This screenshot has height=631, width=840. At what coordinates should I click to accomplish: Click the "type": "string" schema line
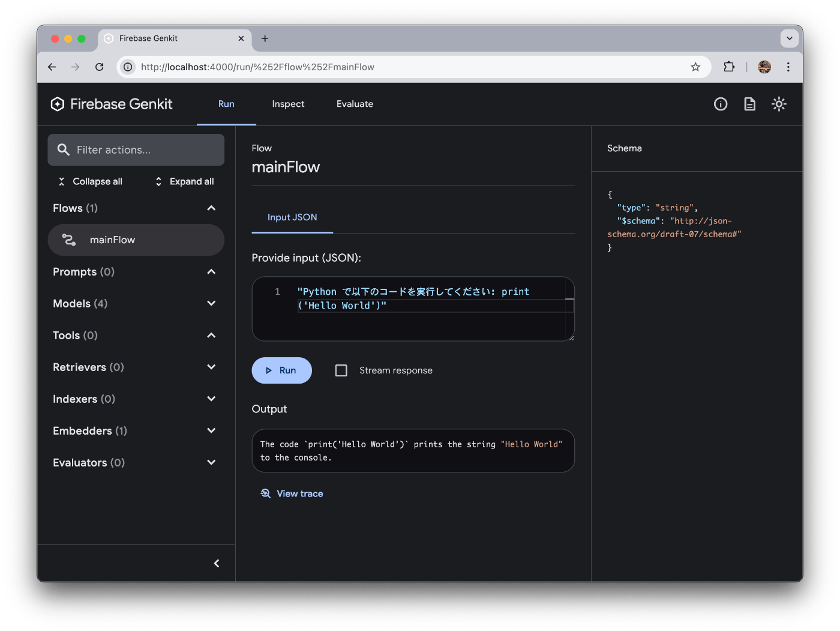click(x=657, y=208)
